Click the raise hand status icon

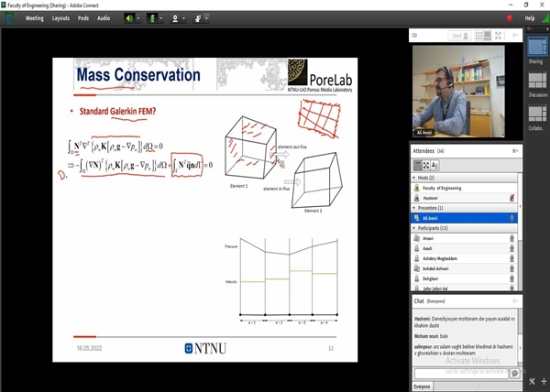(x=197, y=17)
